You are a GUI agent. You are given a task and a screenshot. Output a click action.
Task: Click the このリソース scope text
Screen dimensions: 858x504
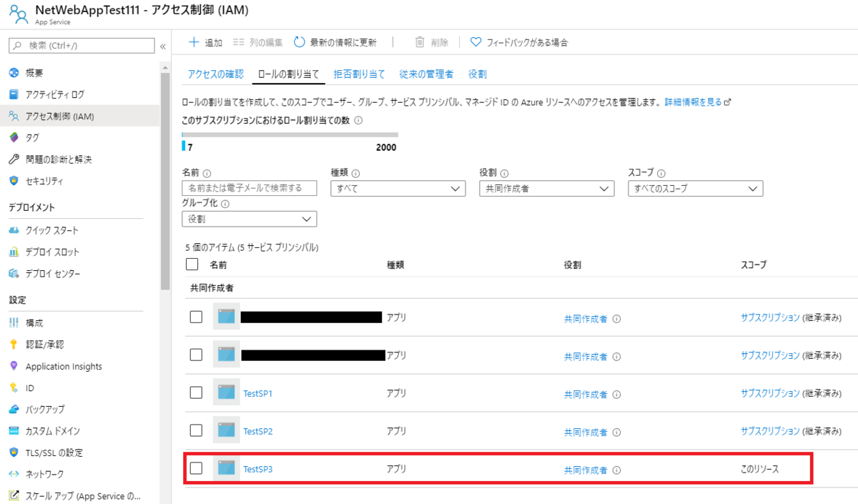759,469
